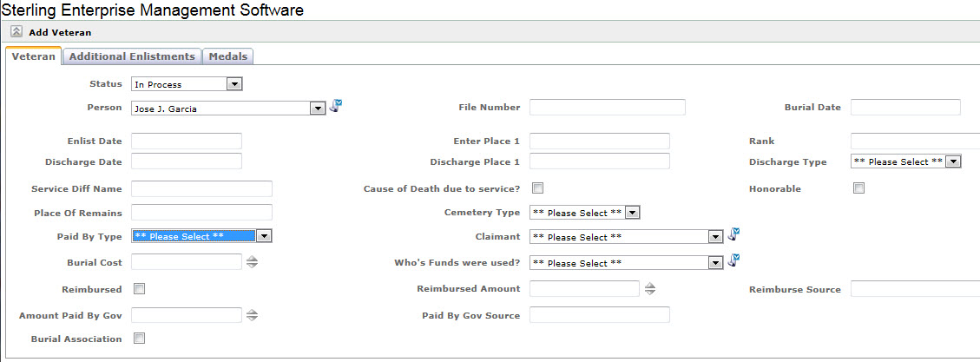This screenshot has height=362, width=980.
Task: Focus the Discharge Date field
Action: (x=187, y=161)
